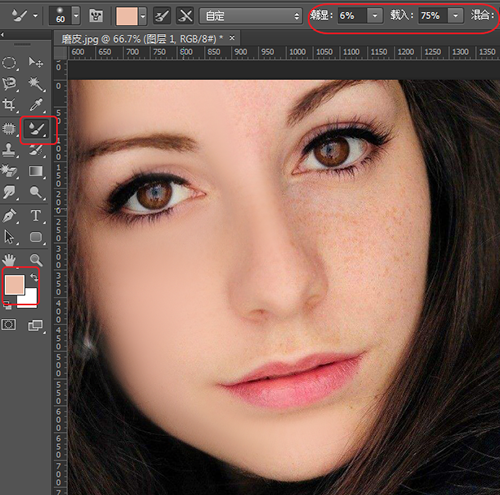The image size is (500, 495).
Task: Select the Magic Wand tool
Action: pos(36,84)
